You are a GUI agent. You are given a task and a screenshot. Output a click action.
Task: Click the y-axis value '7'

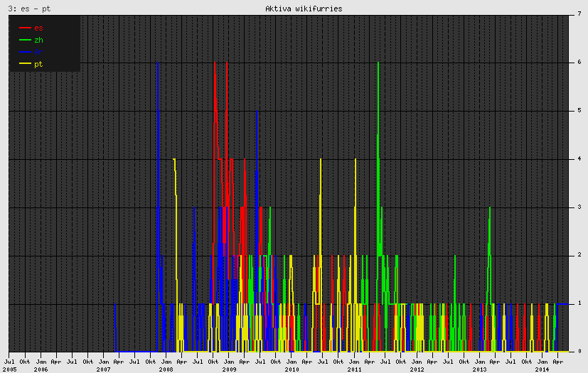coord(579,14)
